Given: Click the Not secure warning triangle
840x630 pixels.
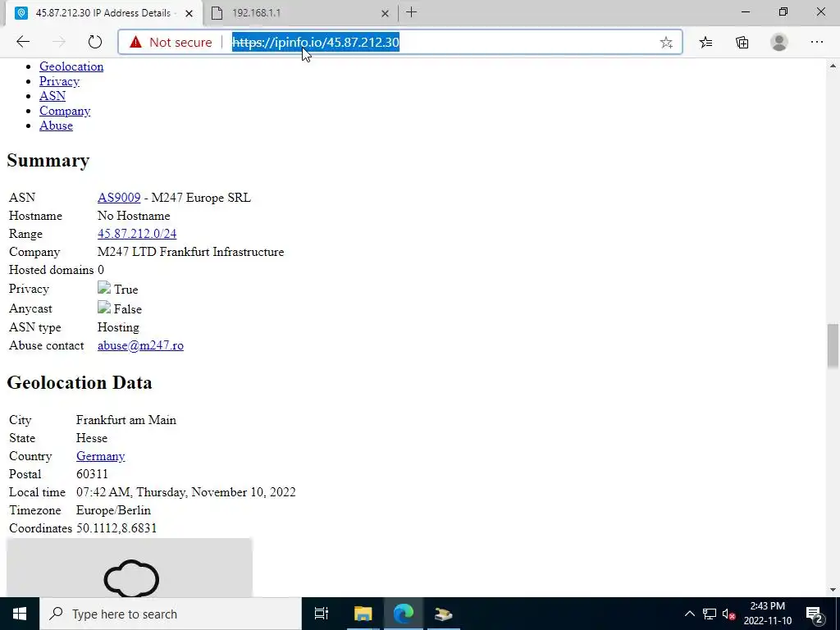Looking at the screenshot, I should (135, 42).
